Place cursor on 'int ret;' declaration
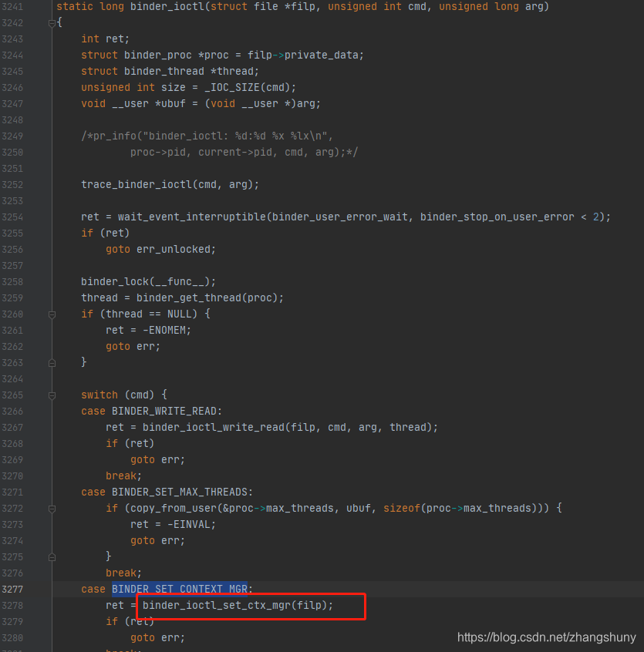 point(105,39)
